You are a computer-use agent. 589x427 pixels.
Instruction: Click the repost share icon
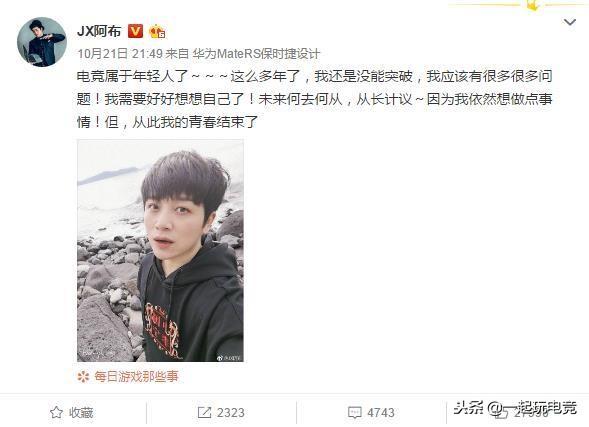[x=204, y=412]
